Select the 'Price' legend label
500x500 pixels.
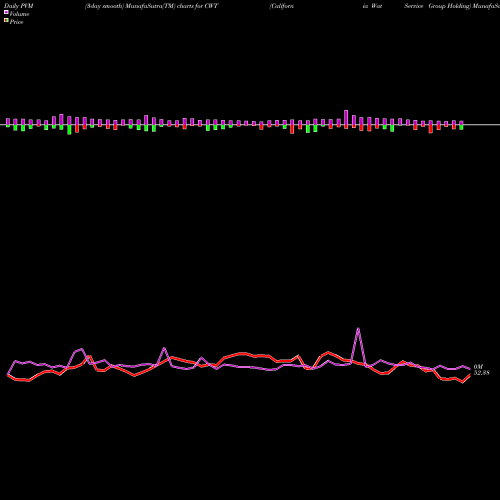16,22
